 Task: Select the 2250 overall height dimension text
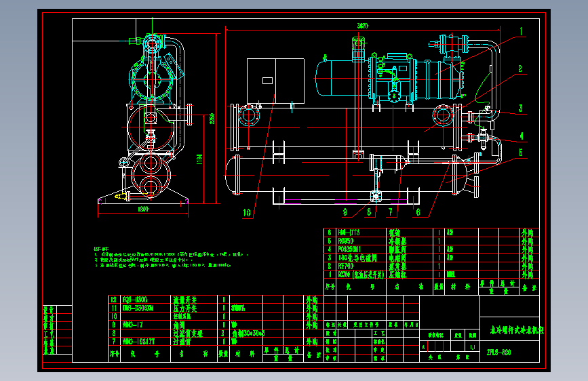click(212, 119)
